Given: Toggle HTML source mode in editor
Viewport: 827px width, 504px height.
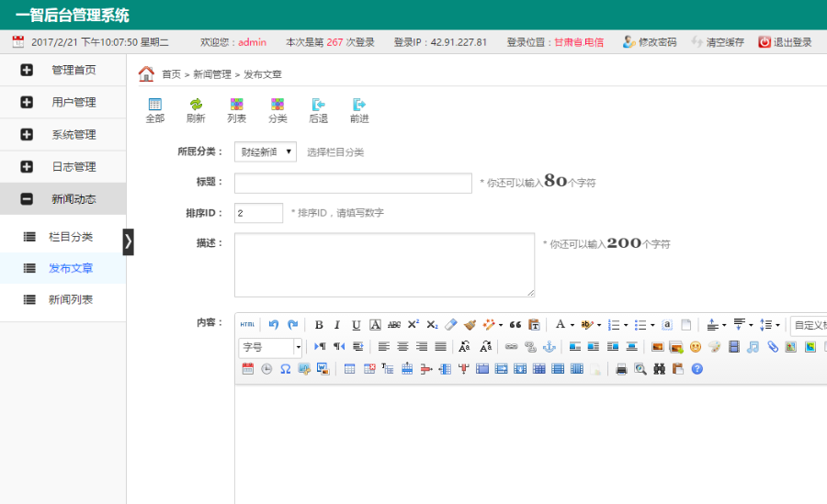Looking at the screenshot, I should 247,325.
